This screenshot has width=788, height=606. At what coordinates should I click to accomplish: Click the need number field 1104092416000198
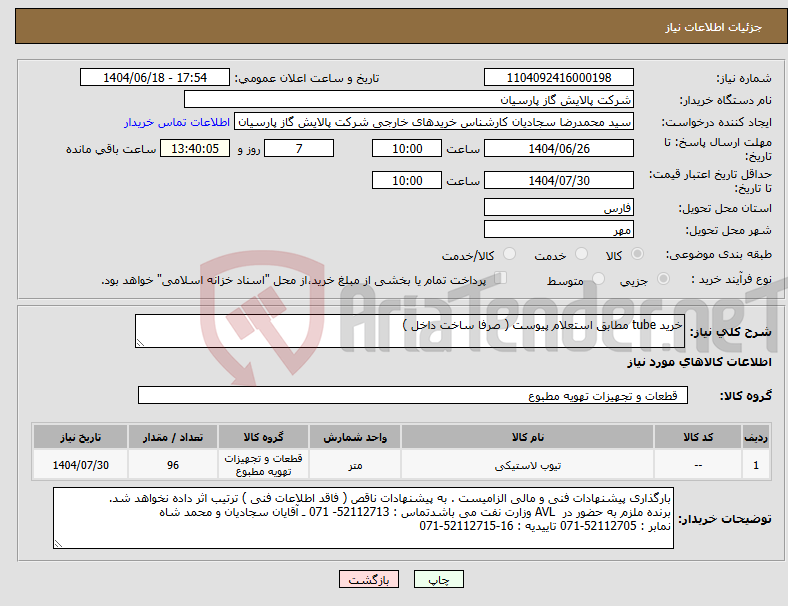tap(558, 77)
